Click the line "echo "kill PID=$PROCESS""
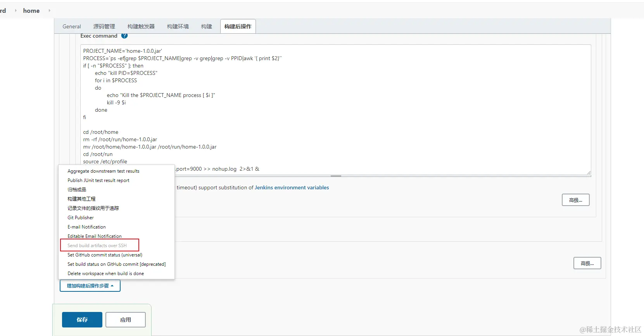Screen dimensions: 644x336 (x=126, y=73)
